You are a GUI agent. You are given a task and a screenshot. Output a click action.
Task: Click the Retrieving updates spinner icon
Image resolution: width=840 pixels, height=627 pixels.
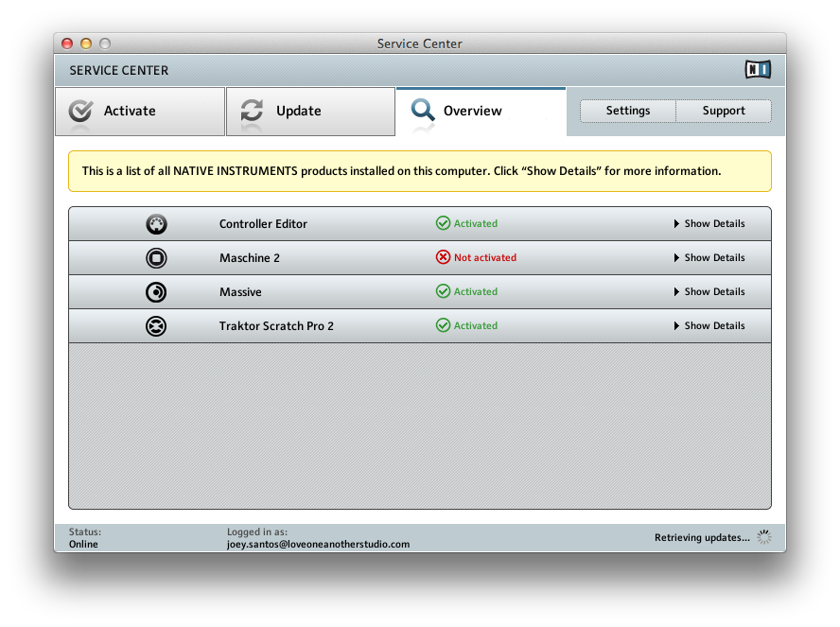[764, 537]
